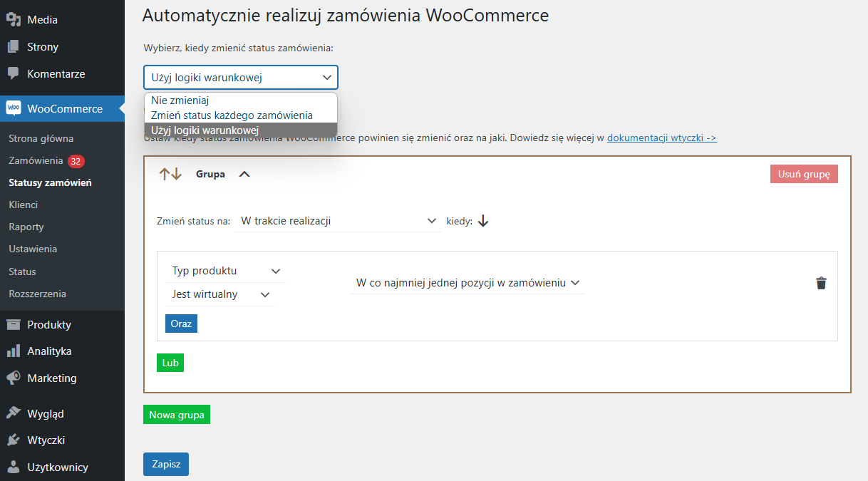Open the 'W trakcie realizacji' status dropdown
This screenshot has height=481, width=868.
pos(338,221)
